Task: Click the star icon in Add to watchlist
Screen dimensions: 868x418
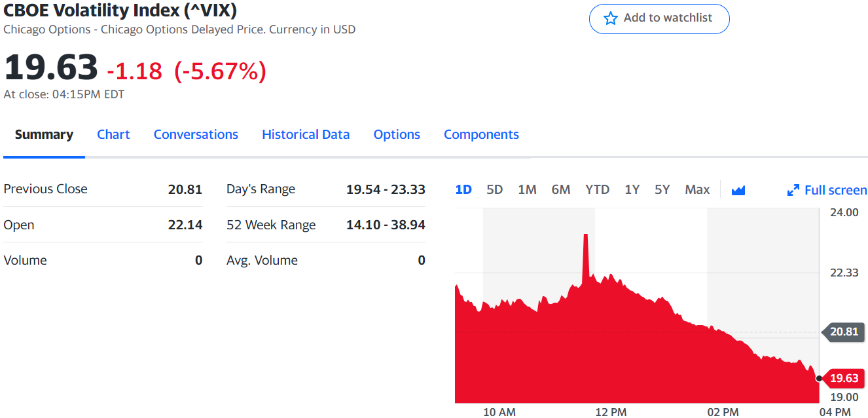Action: (610, 18)
